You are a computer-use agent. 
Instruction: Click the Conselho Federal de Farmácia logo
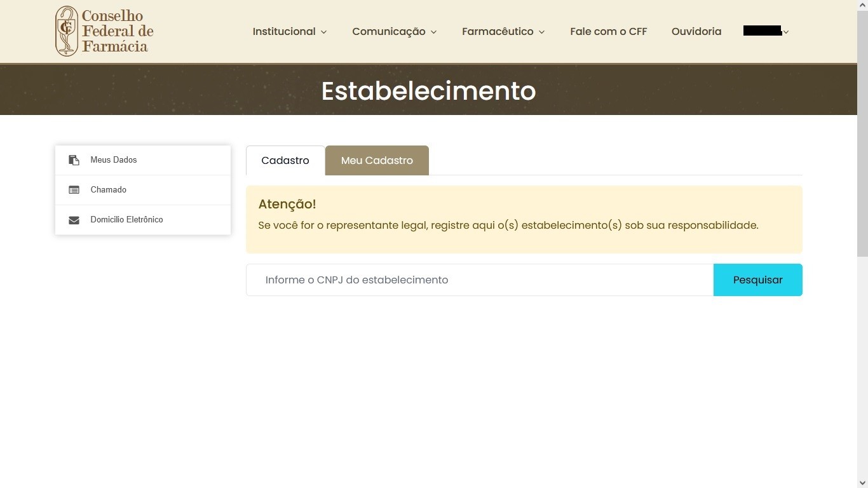point(105,31)
